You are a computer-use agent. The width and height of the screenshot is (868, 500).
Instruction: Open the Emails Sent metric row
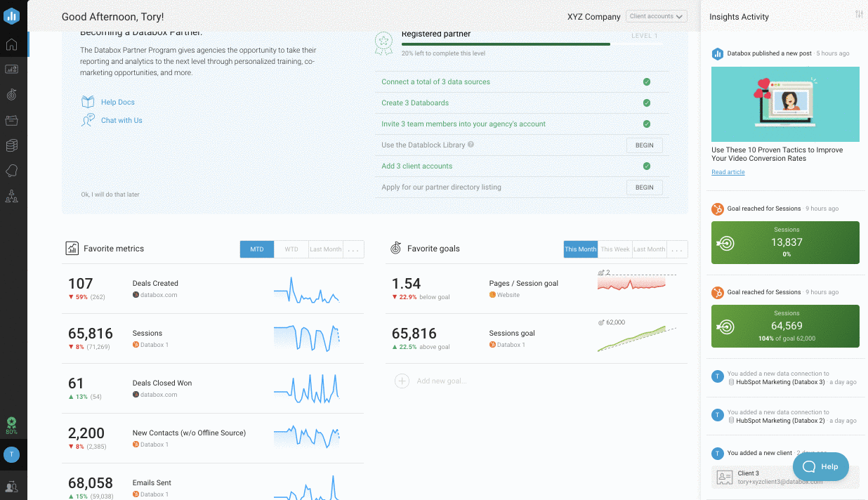pyautogui.click(x=213, y=484)
